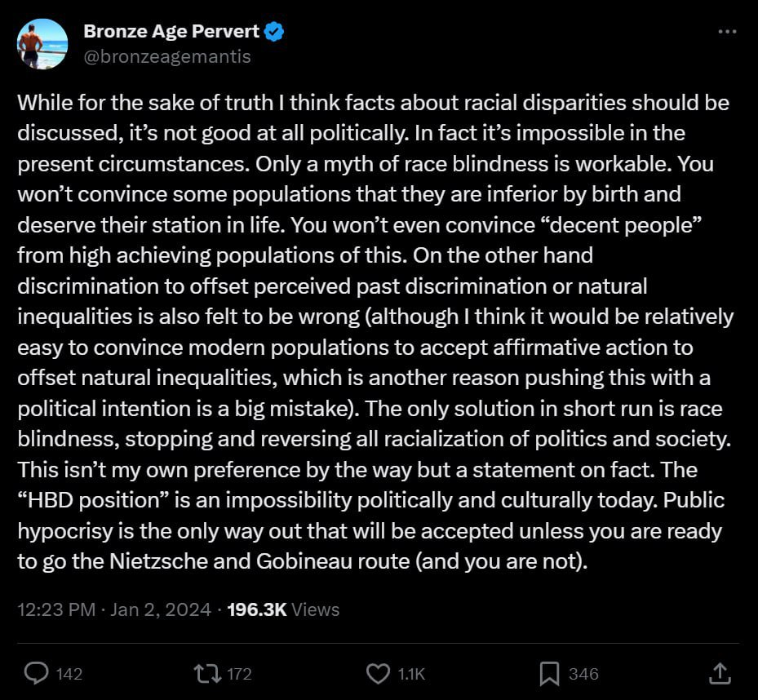Viewport: 758px width, 700px height.
Task: Click the 1.1K likes count
Action: 411,674
